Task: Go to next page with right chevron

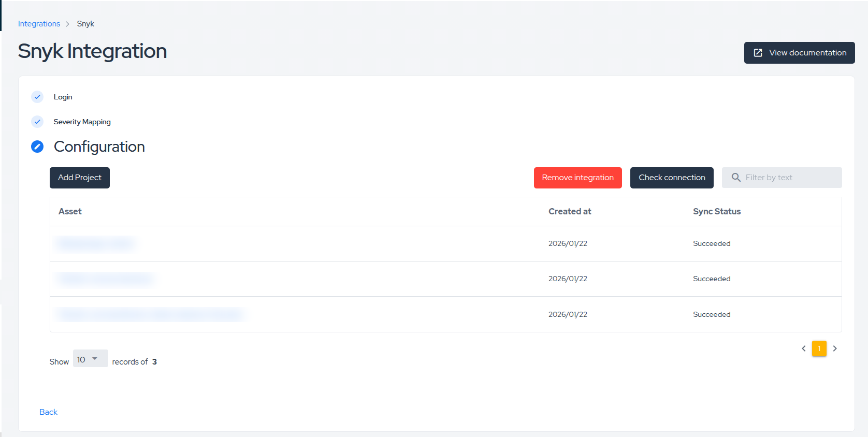Action: tap(835, 348)
